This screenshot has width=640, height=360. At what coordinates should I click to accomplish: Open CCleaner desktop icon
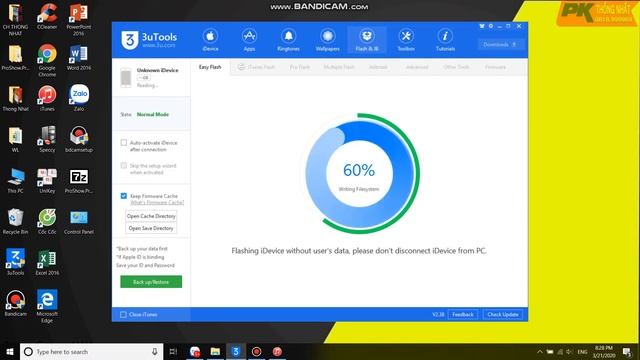coord(47,17)
